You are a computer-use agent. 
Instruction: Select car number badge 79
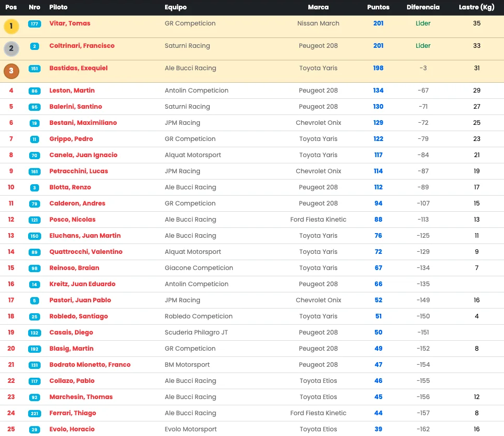click(x=34, y=204)
